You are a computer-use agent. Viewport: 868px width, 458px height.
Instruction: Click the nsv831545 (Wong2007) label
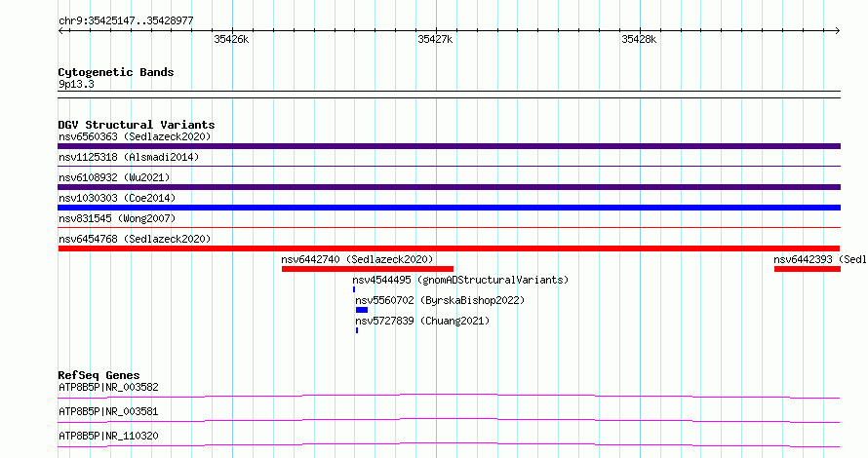pos(117,218)
